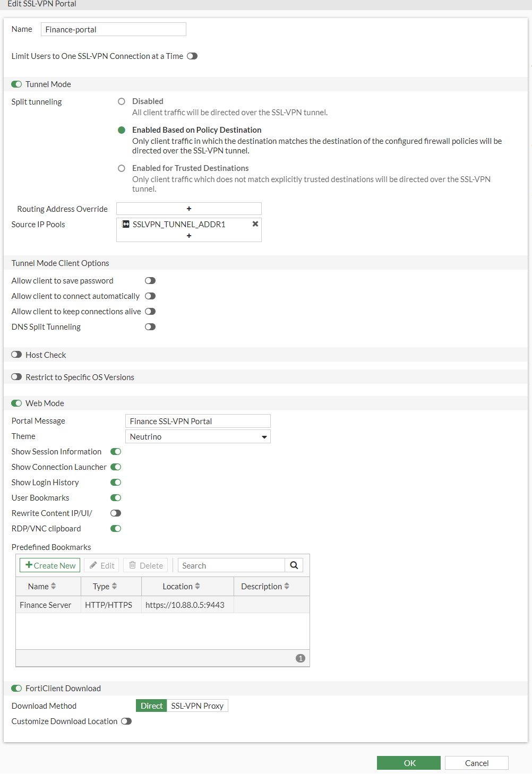Sort bookmarks by Type column arrows

pyautogui.click(x=115, y=587)
